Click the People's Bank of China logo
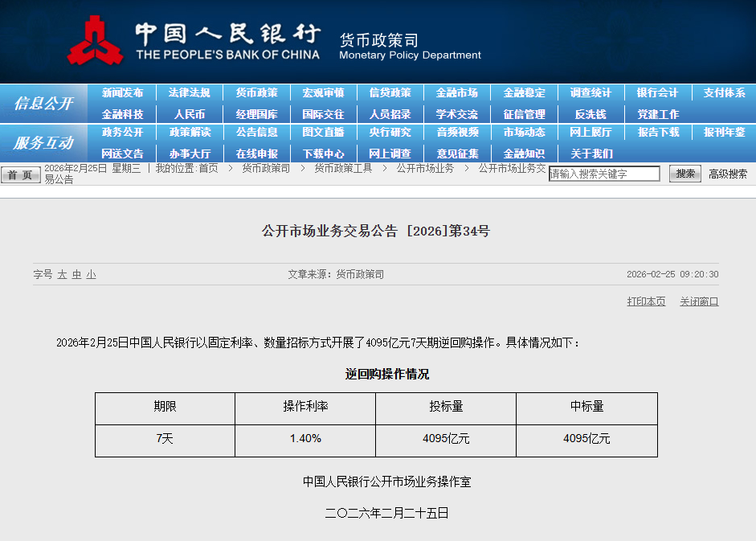756x541 pixels. point(95,42)
